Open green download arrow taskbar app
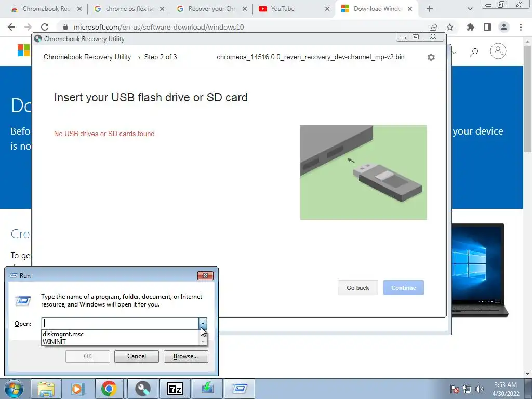The height and width of the screenshot is (399, 532). tap(207, 389)
